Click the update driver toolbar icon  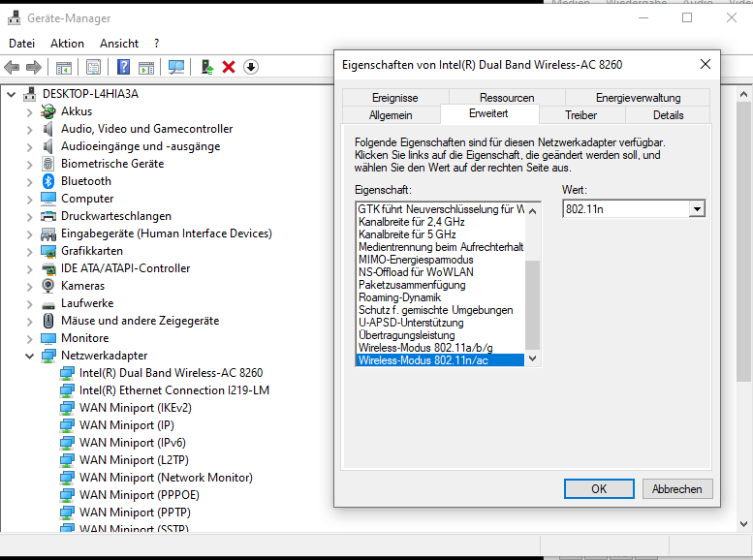coord(207,67)
